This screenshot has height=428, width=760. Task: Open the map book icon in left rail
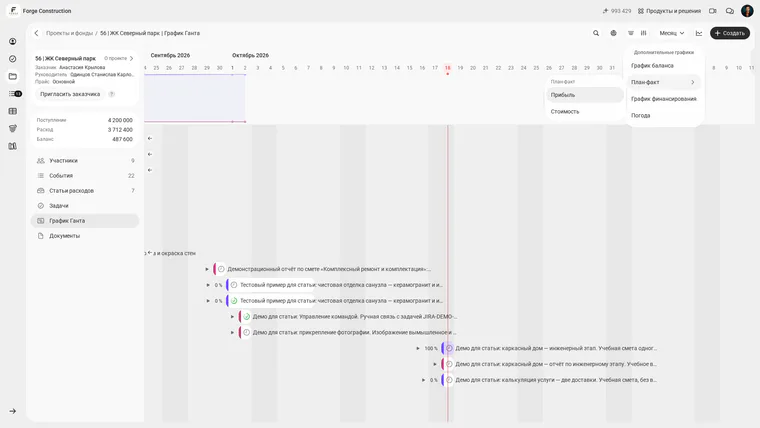pos(13,146)
